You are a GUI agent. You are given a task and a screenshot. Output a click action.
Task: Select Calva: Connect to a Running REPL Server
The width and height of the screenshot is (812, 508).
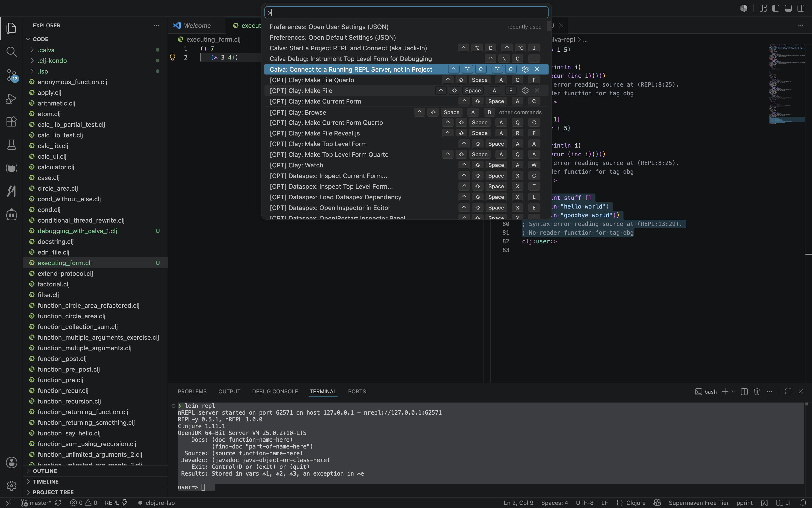(406, 69)
